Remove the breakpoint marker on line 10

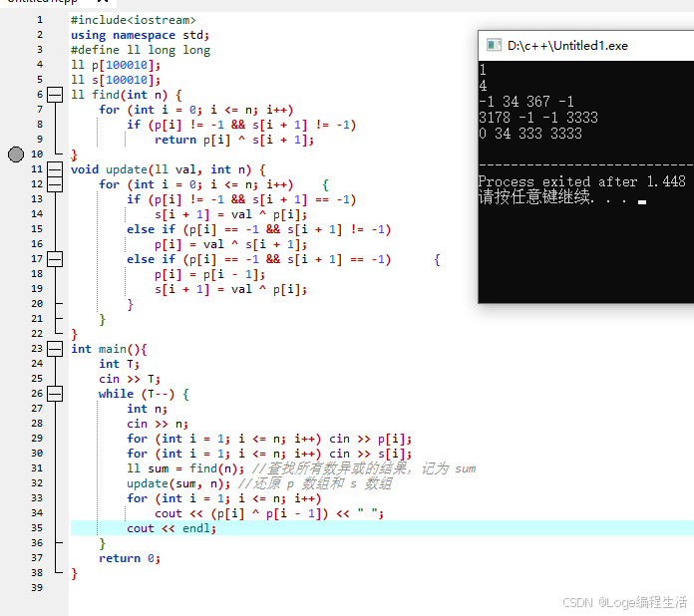16,154
